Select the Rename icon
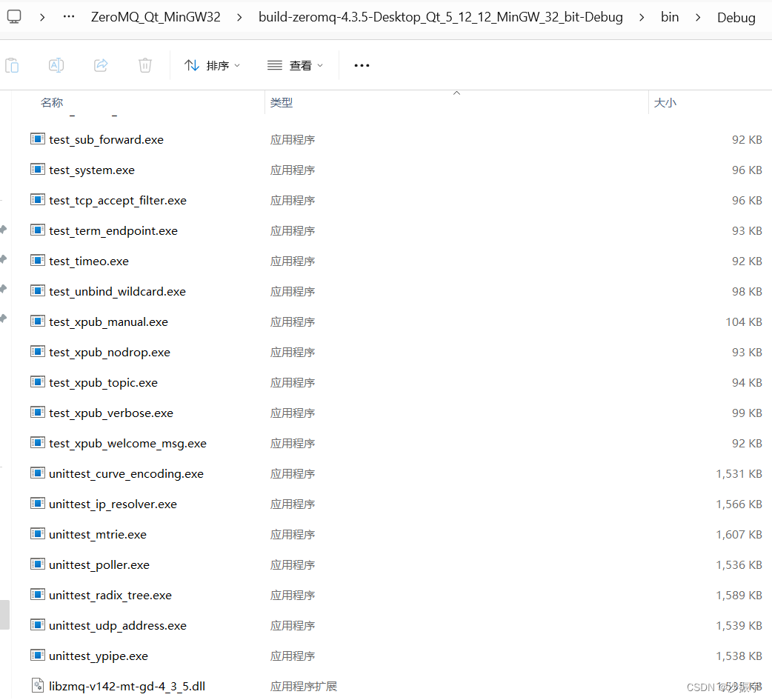The height and width of the screenshot is (700, 772). pos(56,65)
